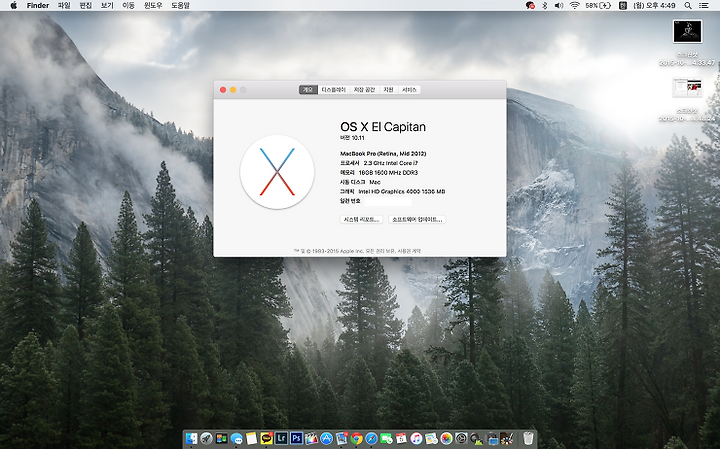Click the 시동 디스크 Mac line
This screenshot has width=720, height=449.
pos(360,182)
